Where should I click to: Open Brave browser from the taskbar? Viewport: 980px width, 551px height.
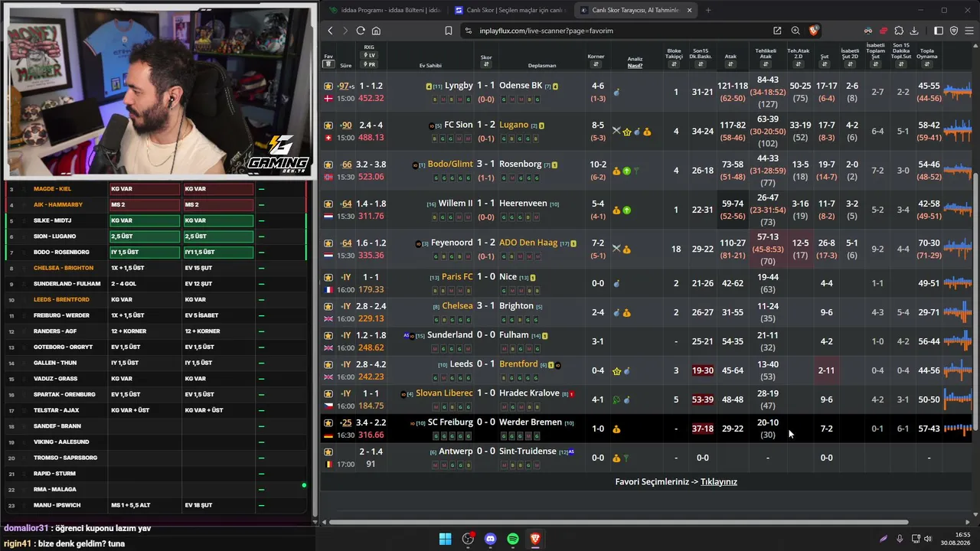pyautogui.click(x=535, y=539)
